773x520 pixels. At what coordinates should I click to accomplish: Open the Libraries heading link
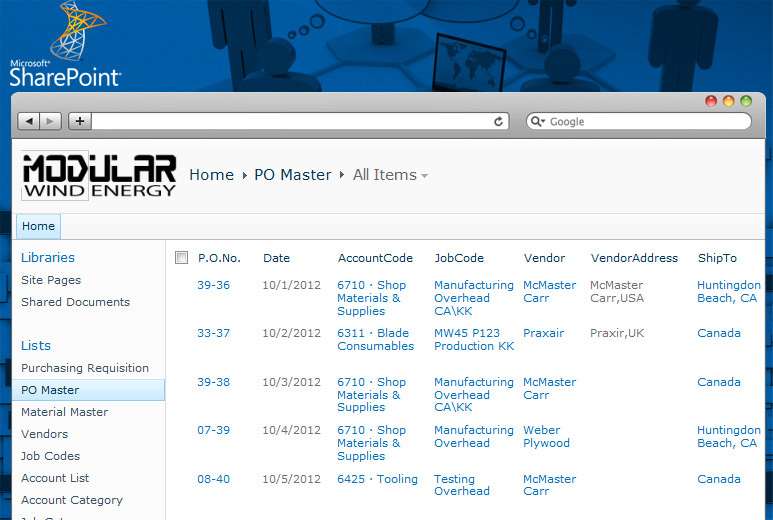point(48,257)
